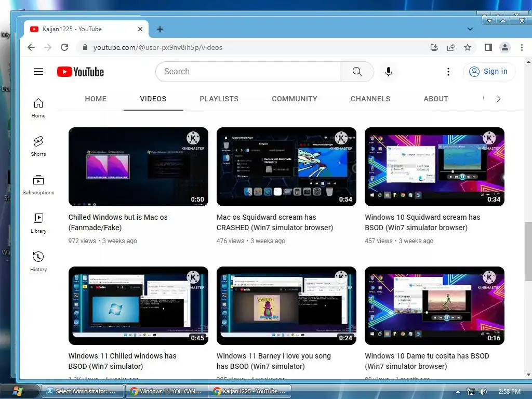Open the network icon in system tray
This screenshot has height=399, width=532.
(470, 392)
